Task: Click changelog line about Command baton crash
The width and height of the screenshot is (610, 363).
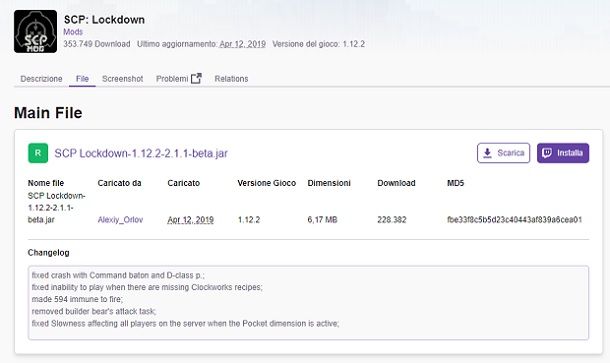Action: (118, 275)
